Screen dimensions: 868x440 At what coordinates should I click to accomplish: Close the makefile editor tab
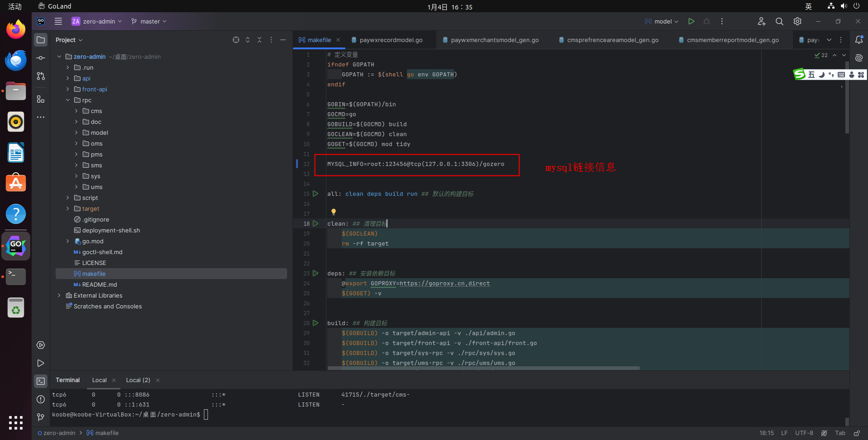coord(338,40)
